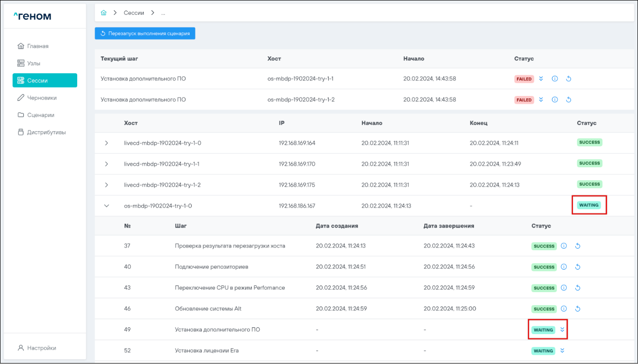This screenshot has width=638, height=364.
Task: Click info icon for step 46
Action: (x=564, y=309)
